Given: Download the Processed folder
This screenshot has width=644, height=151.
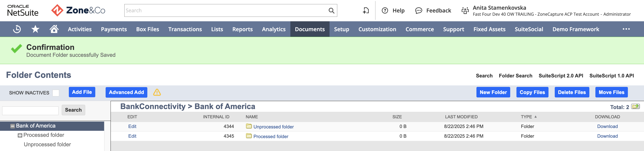Looking at the screenshot, I should [607, 136].
